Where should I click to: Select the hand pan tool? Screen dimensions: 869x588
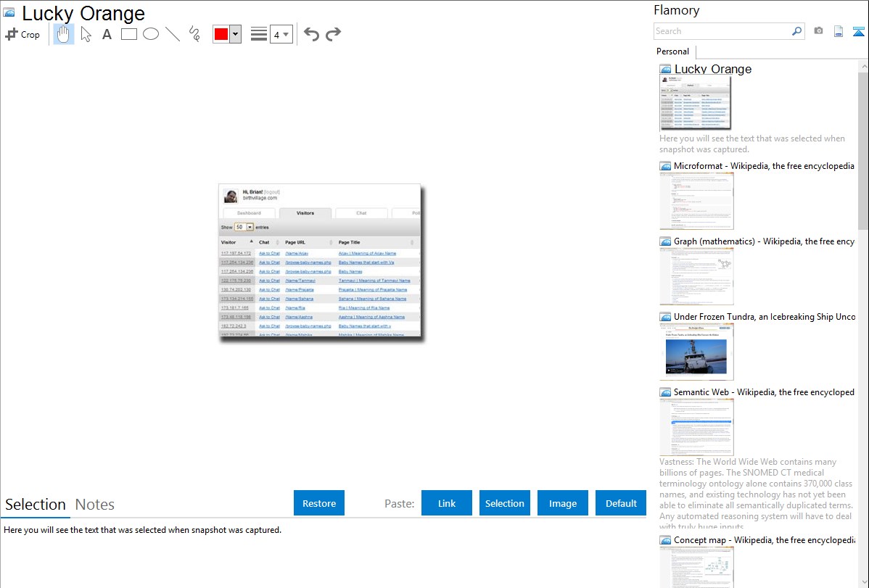[x=64, y=34]
